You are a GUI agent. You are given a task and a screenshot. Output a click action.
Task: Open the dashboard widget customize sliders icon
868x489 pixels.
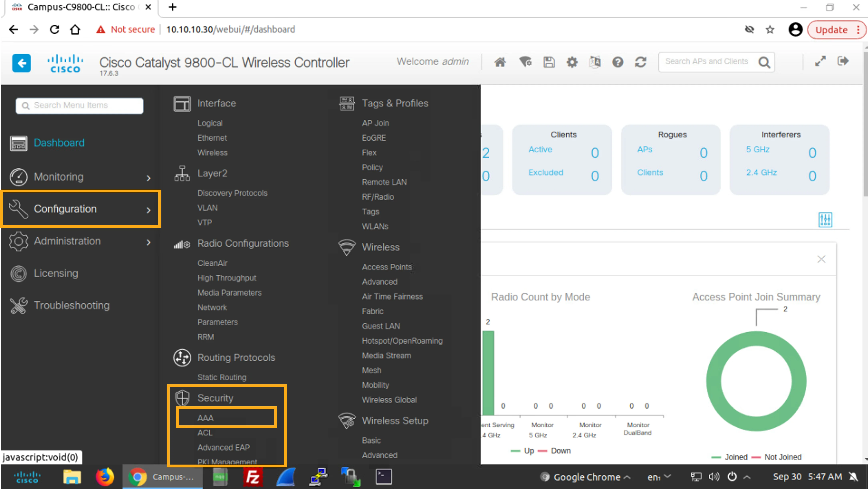pyautogui.click(x=825, y=220)
